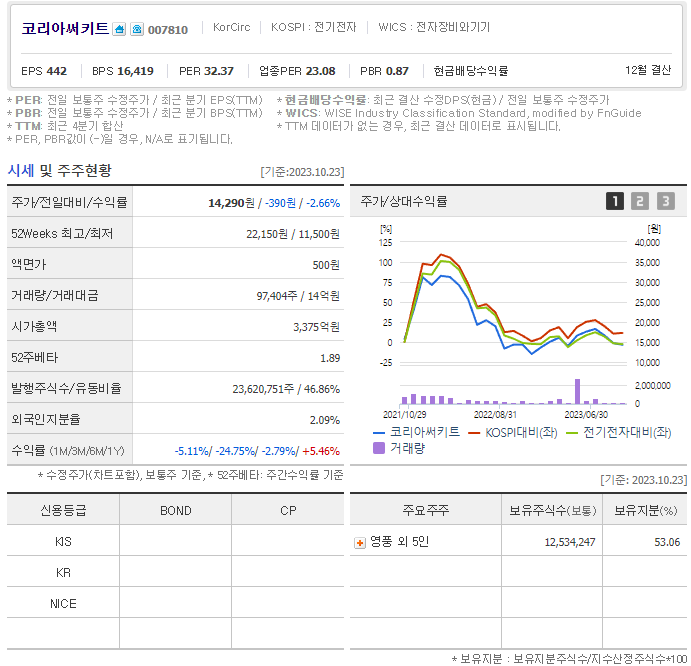Screen dimensions: 691x666
Task: Select the ownership percentage 53.06
Action: pyautogui.click(x=667, y=542)
